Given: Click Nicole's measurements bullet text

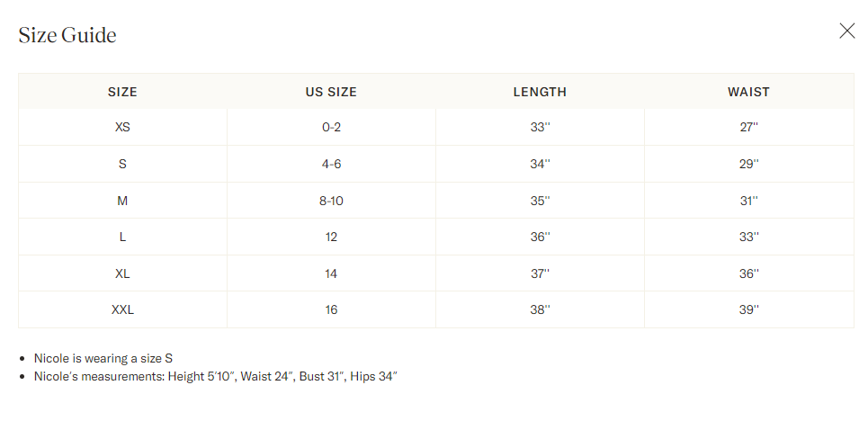Looking at the screenshot, I should click(216, 377).
